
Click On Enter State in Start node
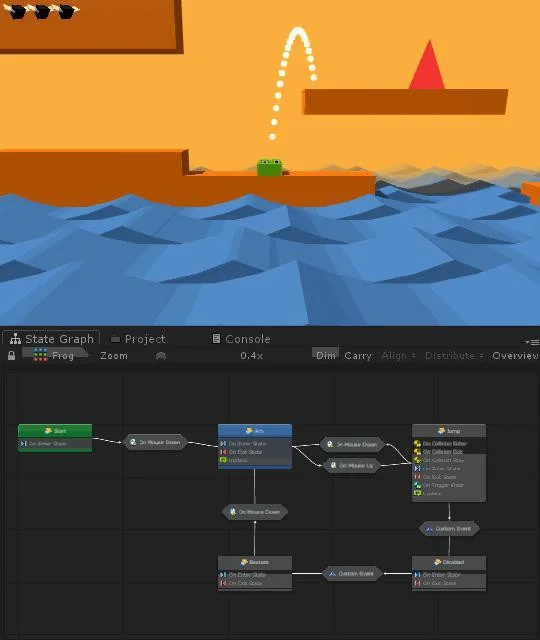pos(48,444)
